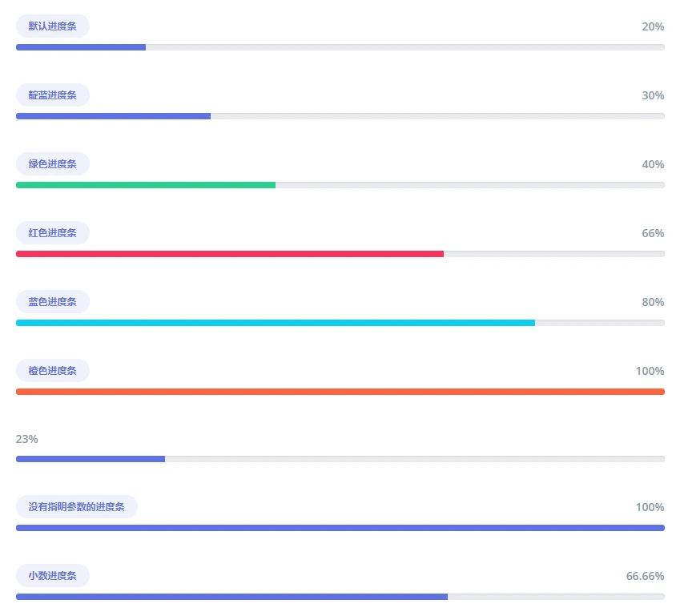This screenshot has height=616, width=684.
Task: Click the standalone 23% text
Action: click(x=27, y=439)
